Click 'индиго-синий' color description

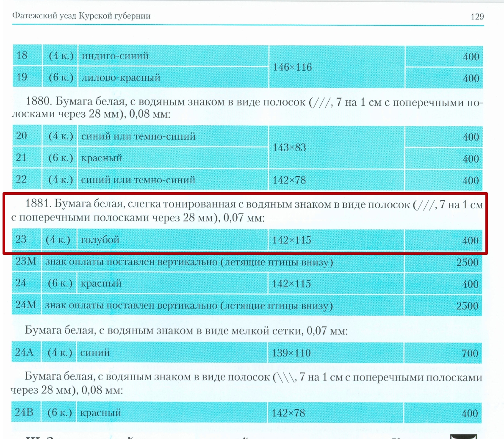(115, 56)
